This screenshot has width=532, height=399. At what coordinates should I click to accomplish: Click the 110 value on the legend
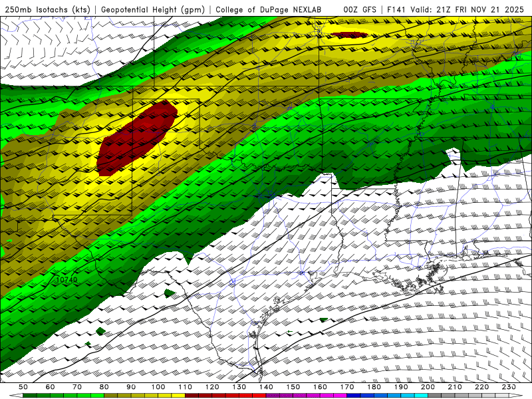pyautogui.click(x=186, y=387)
